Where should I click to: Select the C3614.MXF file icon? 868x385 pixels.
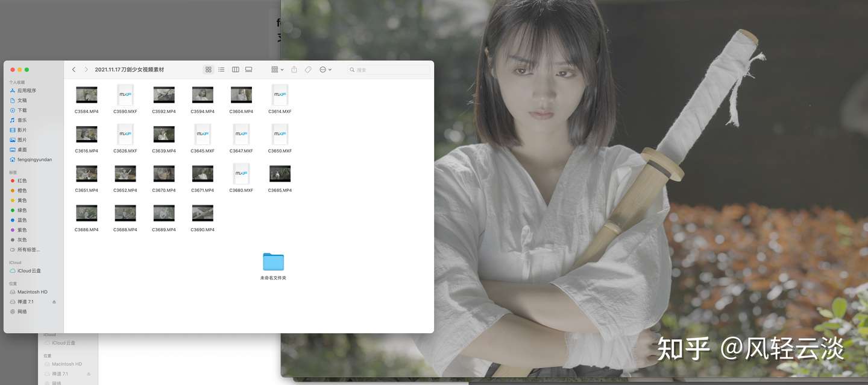tap(280, 95)
